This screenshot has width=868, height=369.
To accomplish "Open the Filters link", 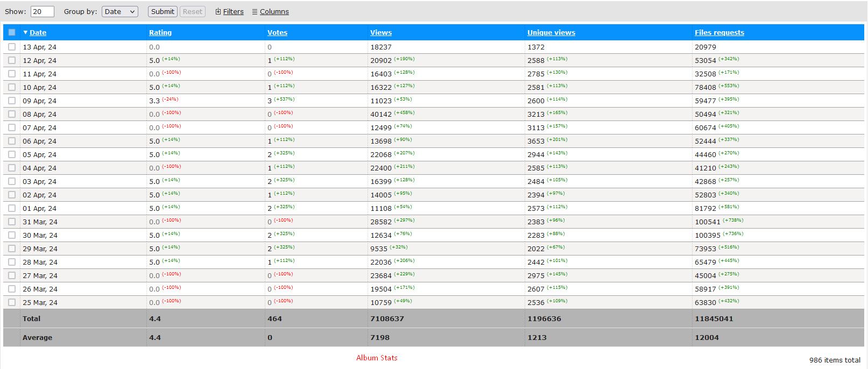I will click(x=233, y=12).
